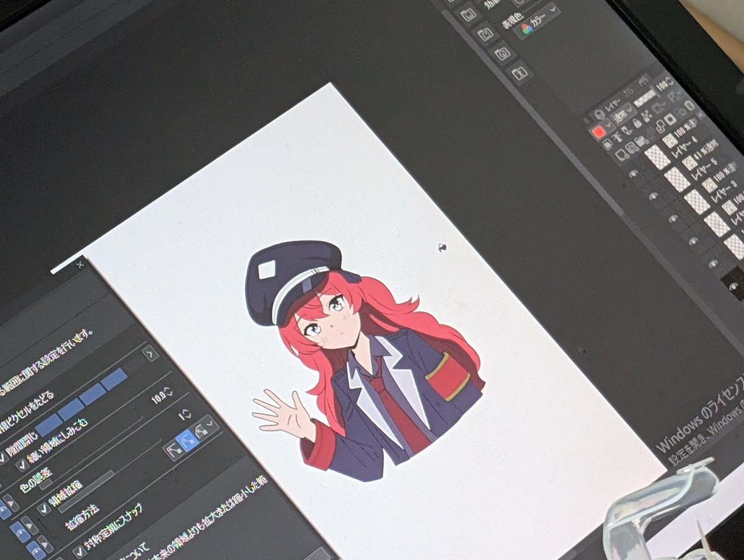Select the レイヤー 5 thumbnail
744x560 pixels.
click(x=677, y=180)
